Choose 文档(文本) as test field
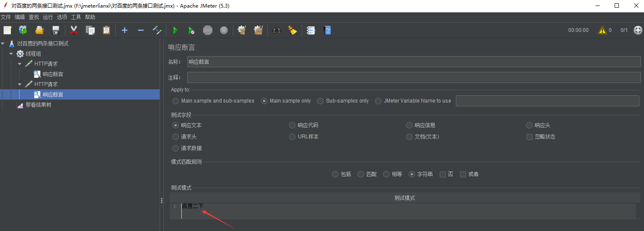Viewport: 644px width, 231px height. click(422, 137)
